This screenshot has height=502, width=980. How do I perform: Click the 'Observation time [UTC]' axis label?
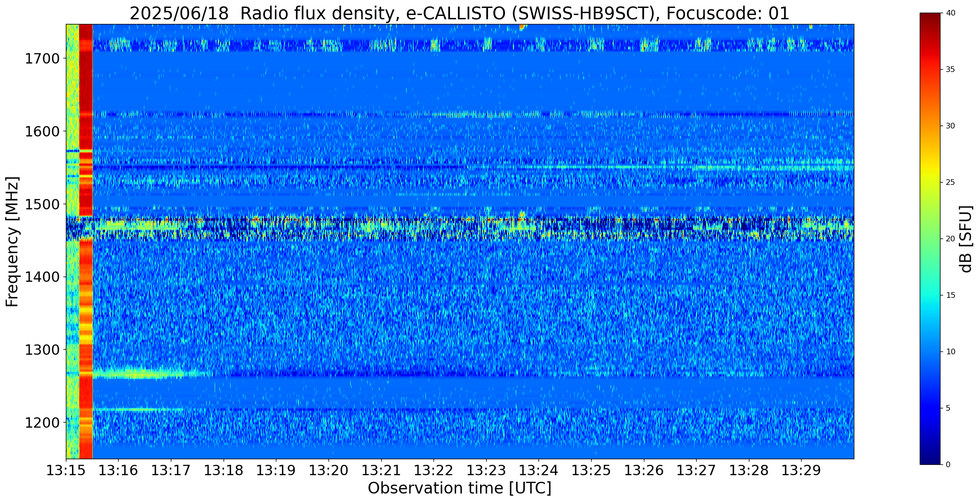click(x=459, y=488)
